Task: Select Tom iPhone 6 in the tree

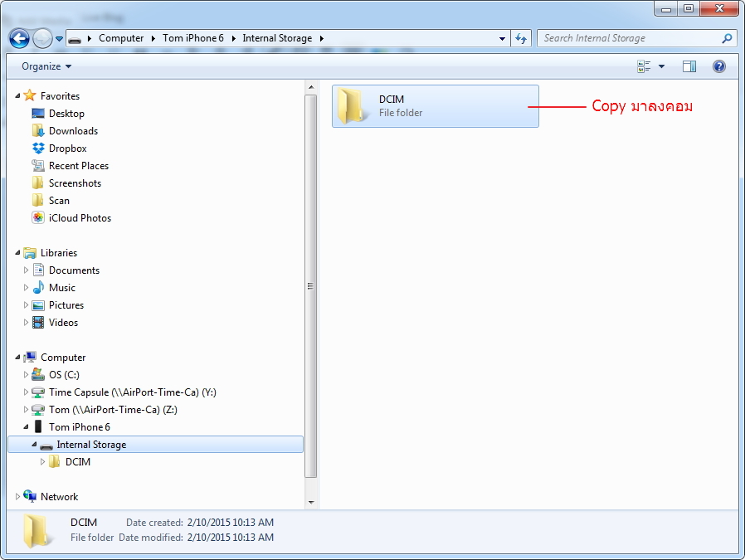Action: 80,427
